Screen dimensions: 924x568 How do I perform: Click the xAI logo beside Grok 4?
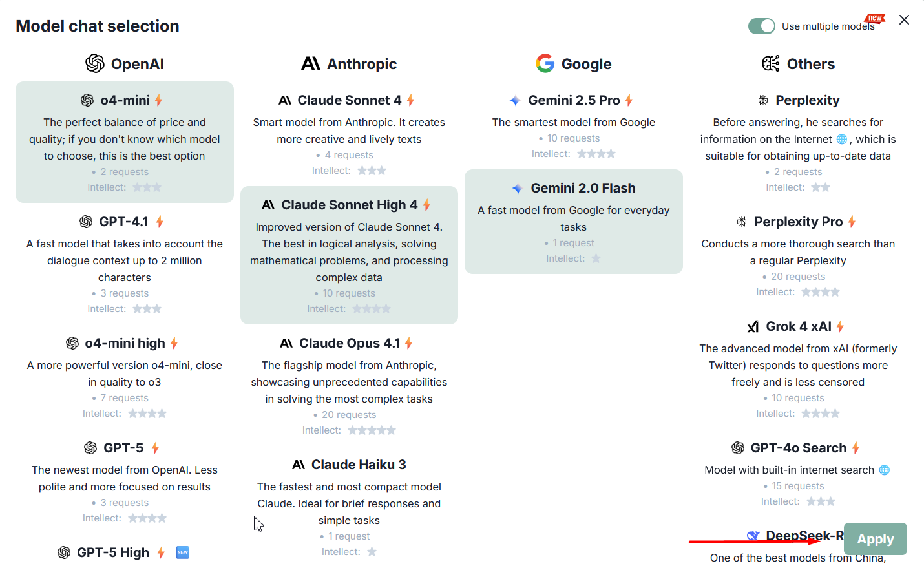tap(753, 326)
